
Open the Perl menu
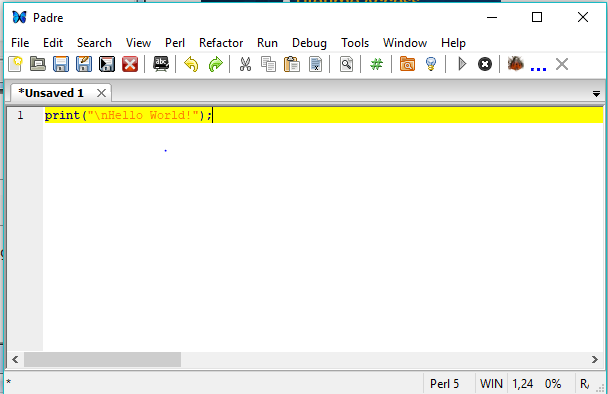175,43
